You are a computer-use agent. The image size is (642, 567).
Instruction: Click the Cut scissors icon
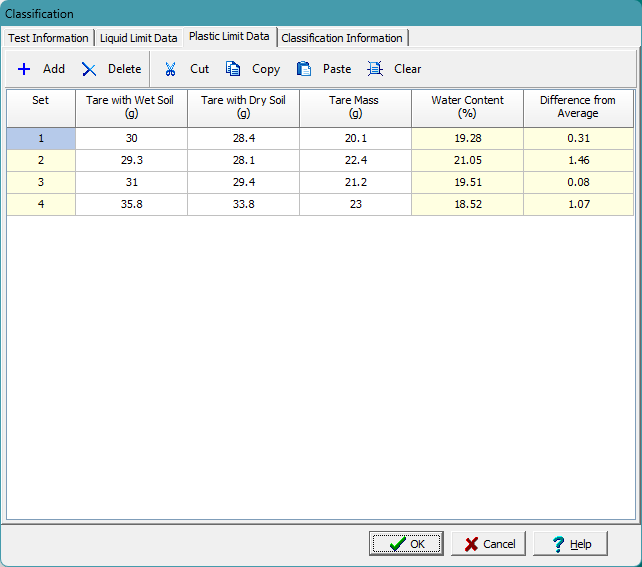(170, 69)
